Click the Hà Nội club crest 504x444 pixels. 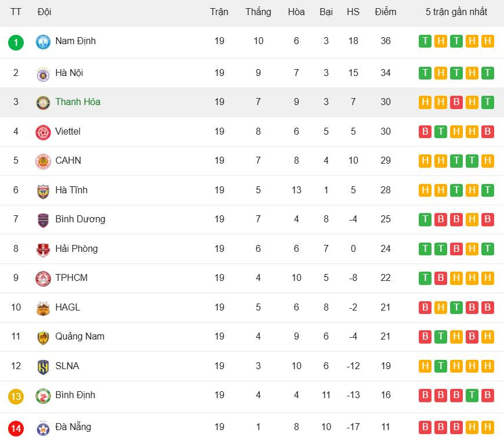pos(43,74)
